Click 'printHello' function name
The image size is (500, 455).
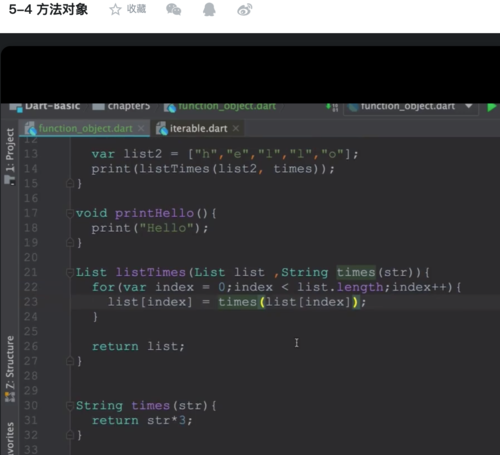pyautogui.click(x=154, y=213)
